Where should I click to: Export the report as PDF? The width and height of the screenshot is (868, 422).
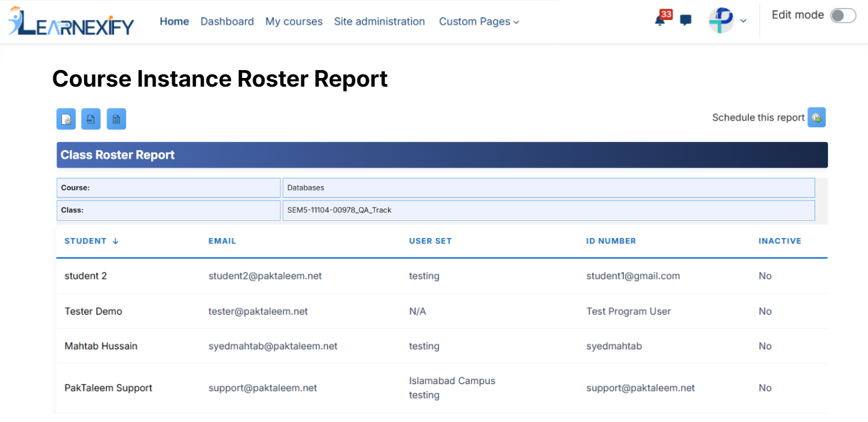tap(91, 119)
